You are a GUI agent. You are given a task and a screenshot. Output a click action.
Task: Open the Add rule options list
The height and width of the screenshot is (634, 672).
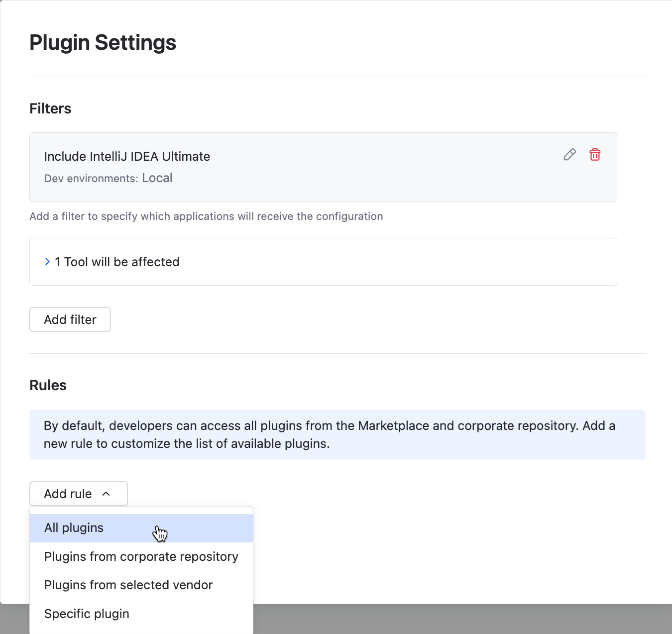tap(78, 494)
